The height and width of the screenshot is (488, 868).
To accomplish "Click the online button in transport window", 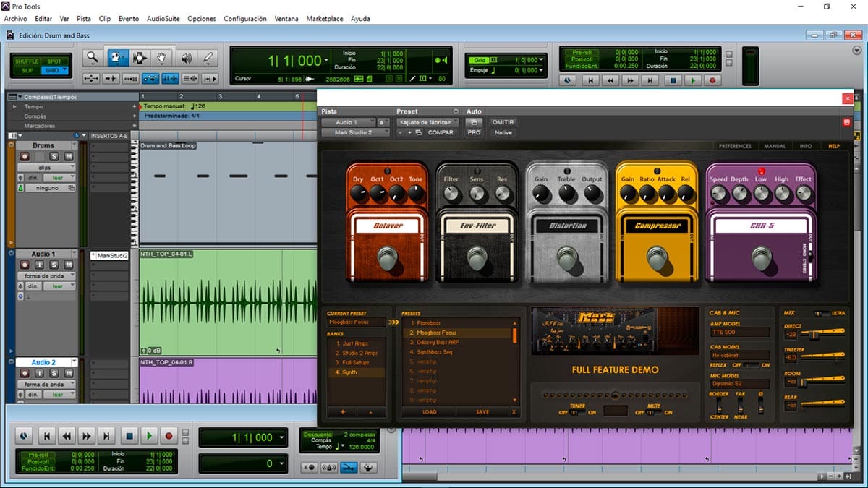I will [x=25, y=436].
